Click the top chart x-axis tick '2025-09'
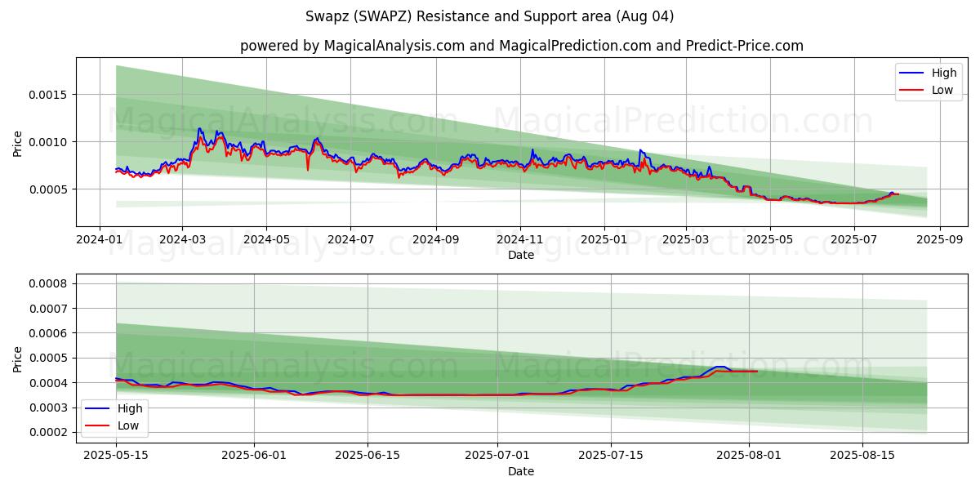The width and height of the screenshot is (980, 490). pos(939,240)
